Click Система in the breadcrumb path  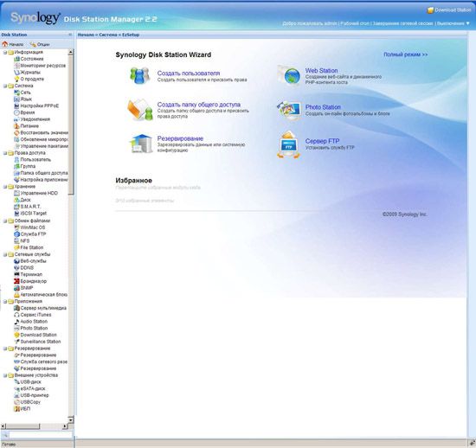tap(108, 35)
